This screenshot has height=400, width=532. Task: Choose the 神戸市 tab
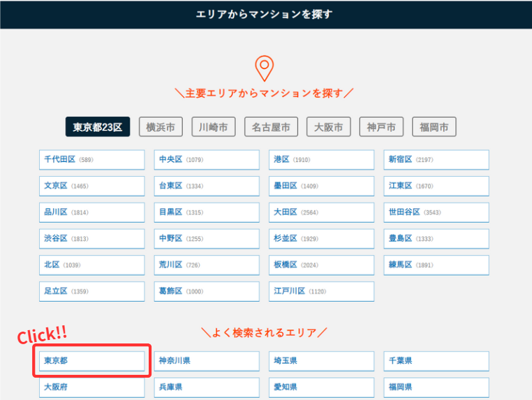pos(381,127)
